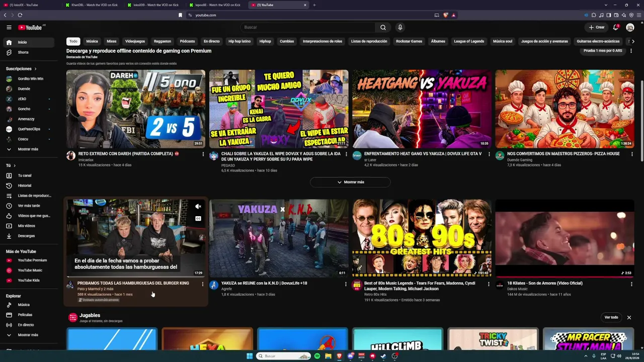The image size is (644, 362).
Task: Close the Jugables section
Action: pos(629,317)
